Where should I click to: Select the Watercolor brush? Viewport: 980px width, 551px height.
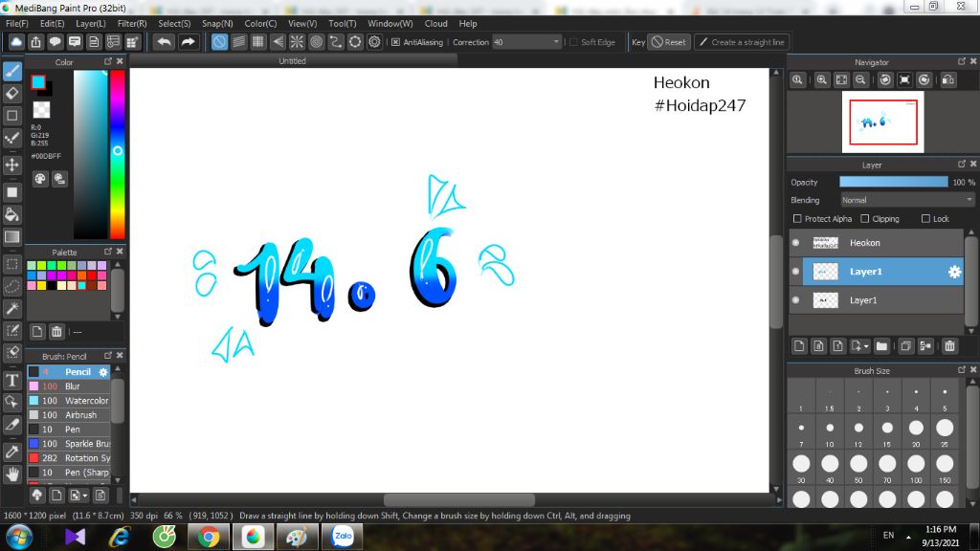[x=69, y=401]
